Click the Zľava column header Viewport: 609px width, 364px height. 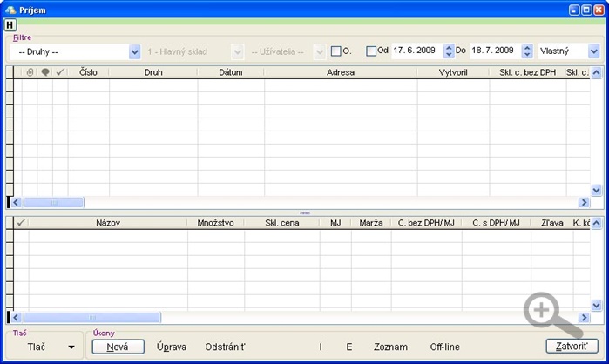point(552,223)
